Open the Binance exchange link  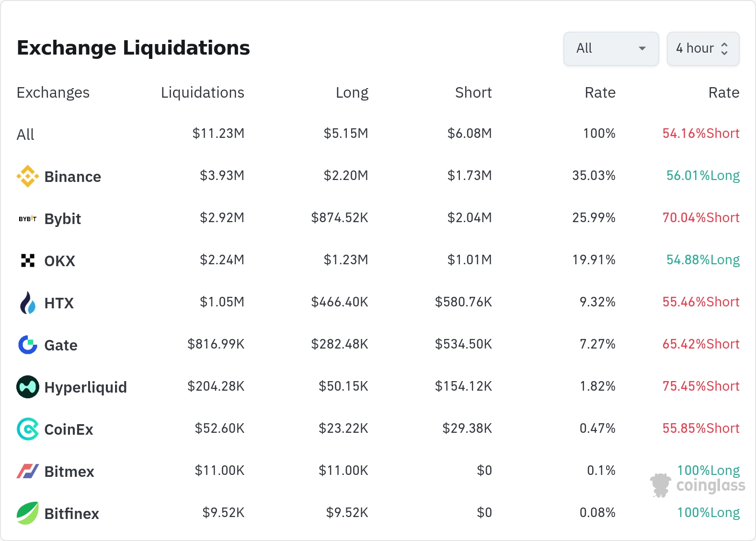[72, 177]
